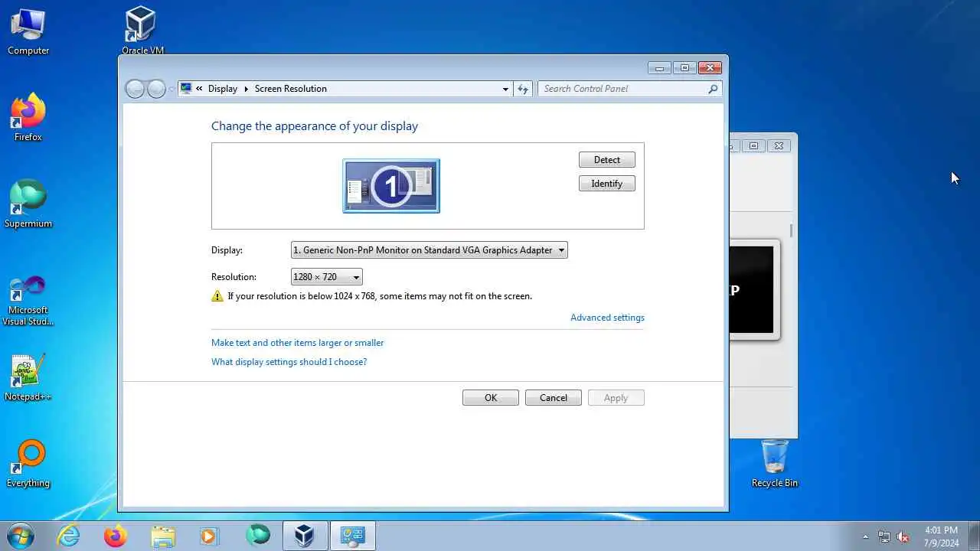The height and width of the screenshot is (551, 980).
Task: Open the Windows Start menu
Action: click(21, 536)
